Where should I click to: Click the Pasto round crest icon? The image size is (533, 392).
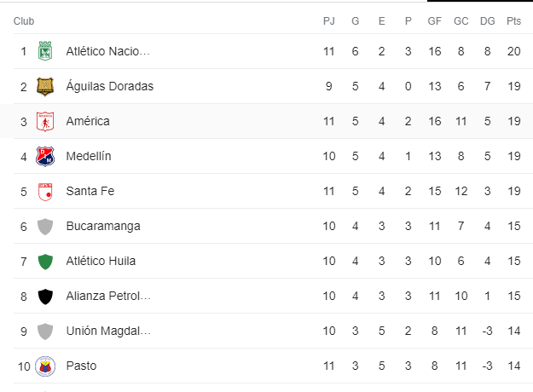(45, 366)
